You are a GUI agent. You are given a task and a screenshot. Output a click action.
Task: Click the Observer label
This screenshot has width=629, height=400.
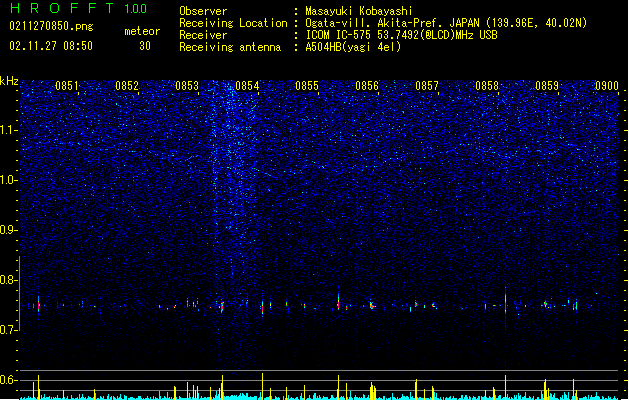click(x=203, y=11)
